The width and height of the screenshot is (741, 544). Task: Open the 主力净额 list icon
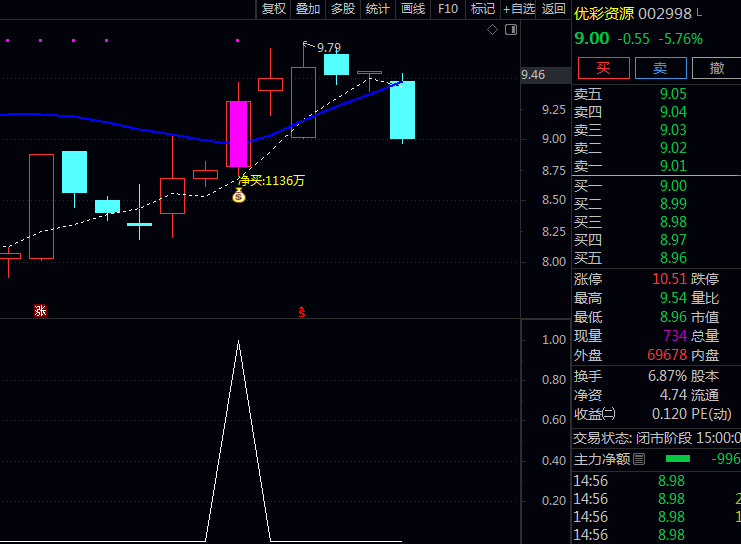(x=639, y=459)
